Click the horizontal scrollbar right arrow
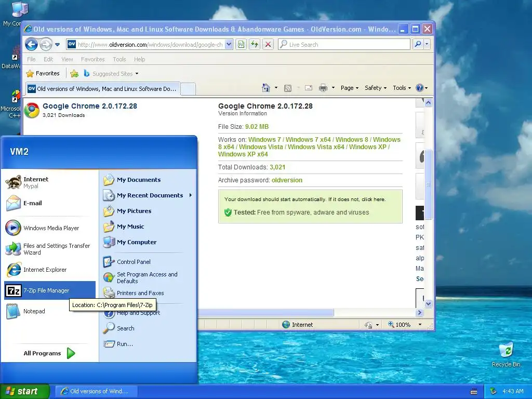The image size is (532, 399). point(419,312)
